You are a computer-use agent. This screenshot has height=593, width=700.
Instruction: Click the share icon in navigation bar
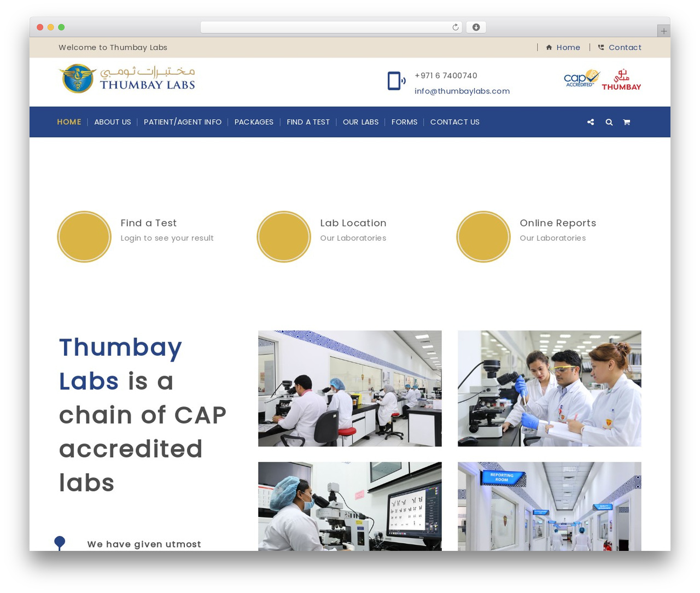pyautogui.click(x=591, y=122)
